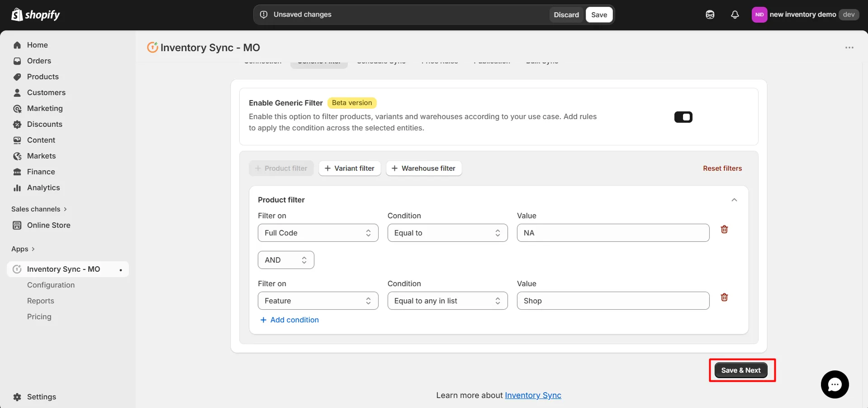Toggle the Feature condition delete icon
868x408 pixels.
pos(724,298)
